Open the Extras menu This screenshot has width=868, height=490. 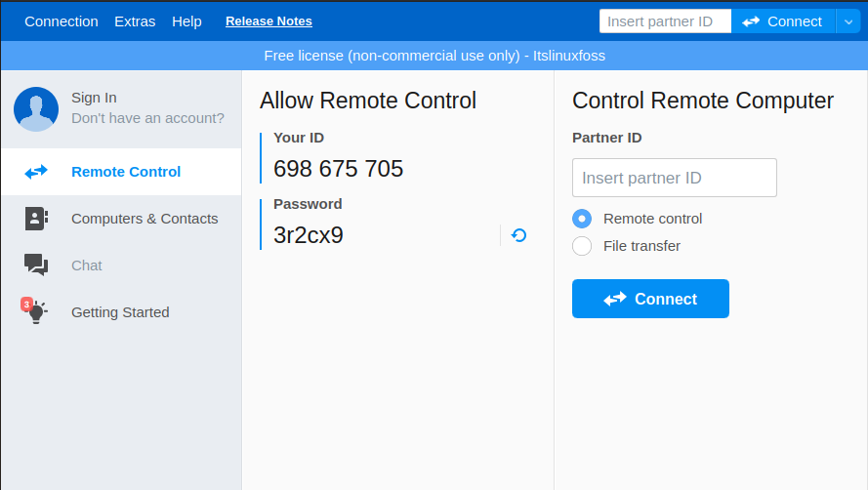coord(135,21)
